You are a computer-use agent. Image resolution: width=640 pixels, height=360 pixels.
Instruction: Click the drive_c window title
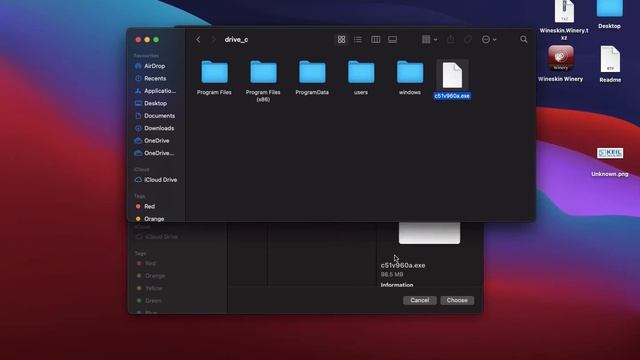click(236, 40)
